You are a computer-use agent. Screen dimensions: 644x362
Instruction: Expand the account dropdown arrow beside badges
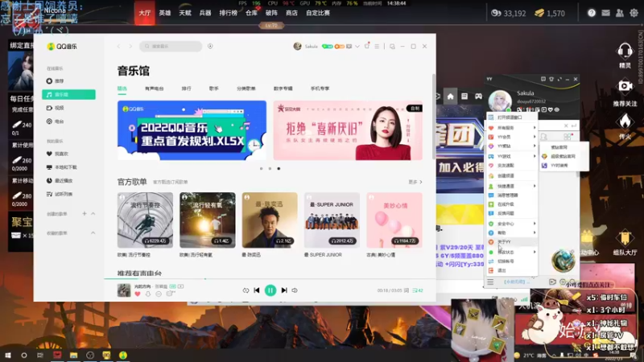pos(357,47)
